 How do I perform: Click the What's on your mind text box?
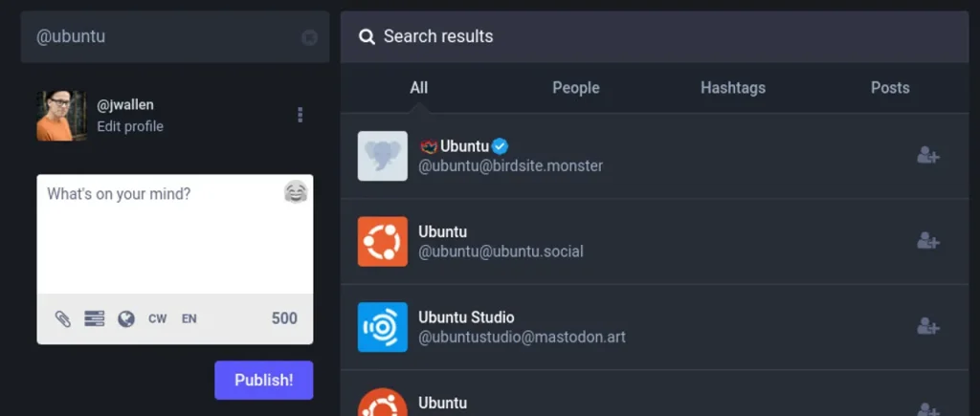[175, 234]
